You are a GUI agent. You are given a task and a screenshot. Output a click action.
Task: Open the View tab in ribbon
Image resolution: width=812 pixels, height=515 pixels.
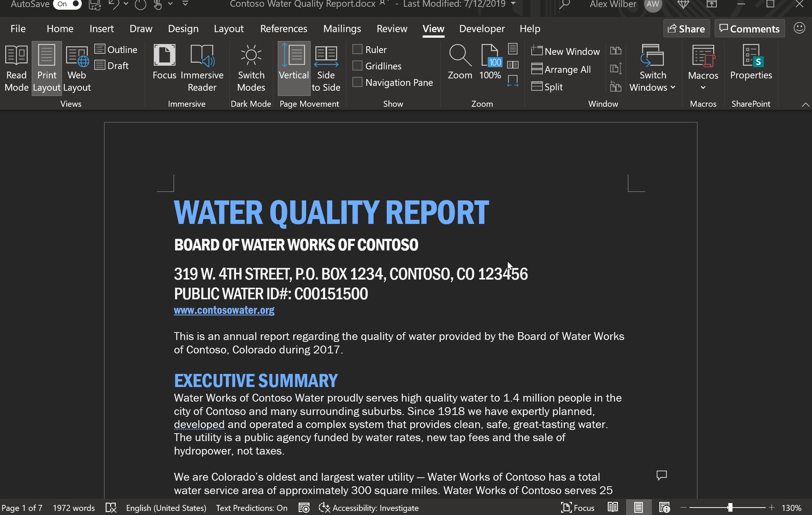[x=434, y=28]
